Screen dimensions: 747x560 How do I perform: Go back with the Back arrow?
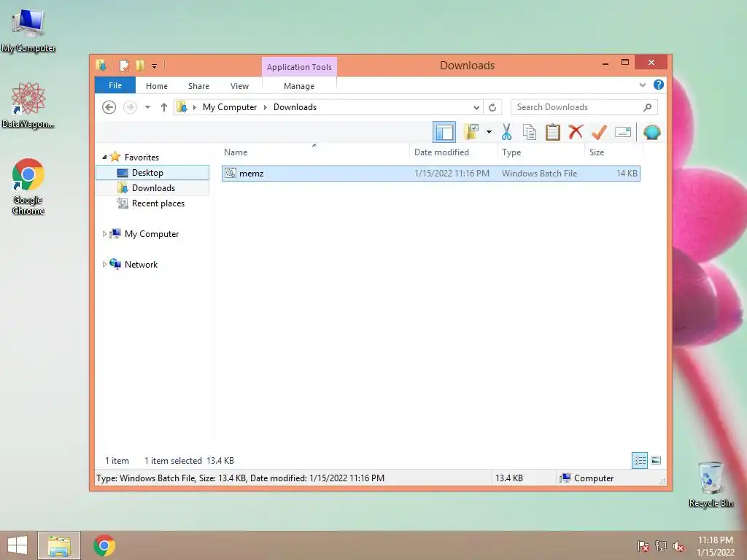tap(109, 107)
